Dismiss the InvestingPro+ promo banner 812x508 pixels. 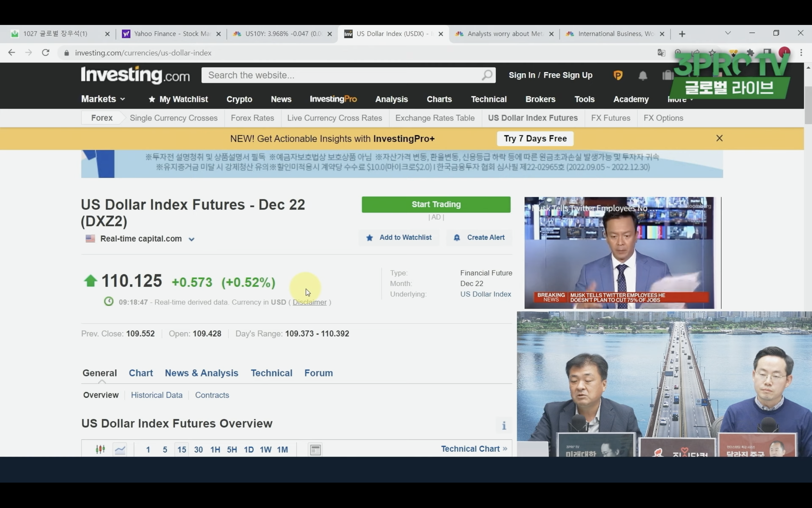719,138
